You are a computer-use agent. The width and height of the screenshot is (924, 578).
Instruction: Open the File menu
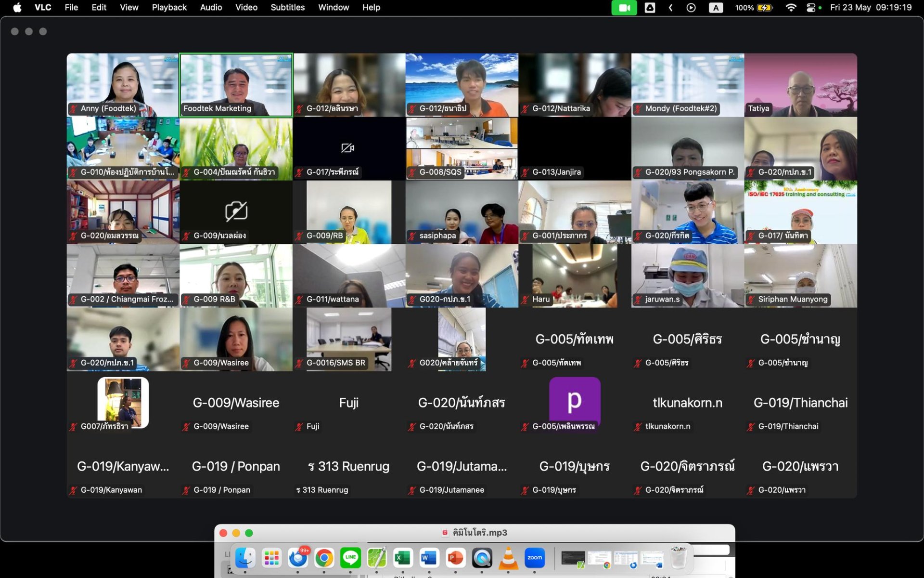click(x=71, y=7)
